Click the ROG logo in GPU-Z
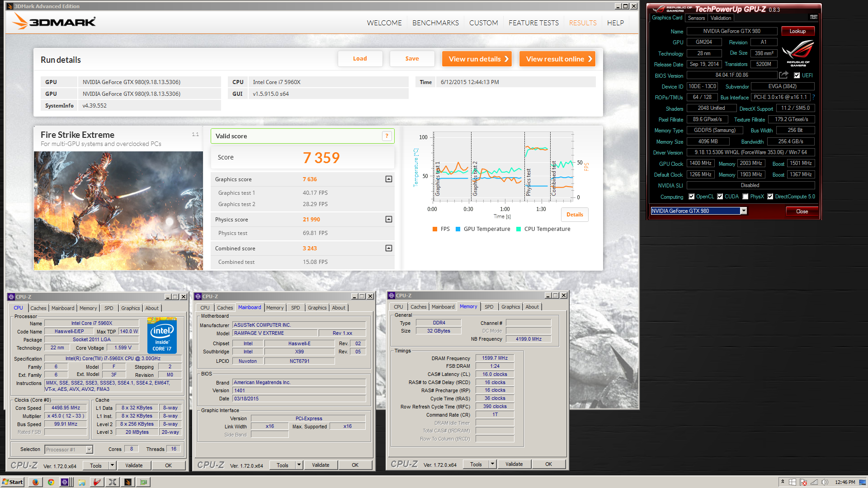The width and height of the screenshot is (868, 488). pos(798,53)
